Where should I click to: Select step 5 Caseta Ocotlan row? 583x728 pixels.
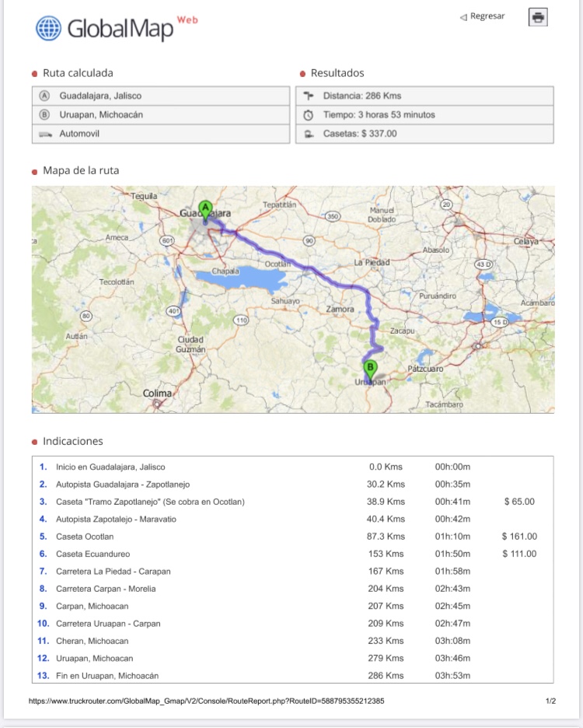[85, 537]
